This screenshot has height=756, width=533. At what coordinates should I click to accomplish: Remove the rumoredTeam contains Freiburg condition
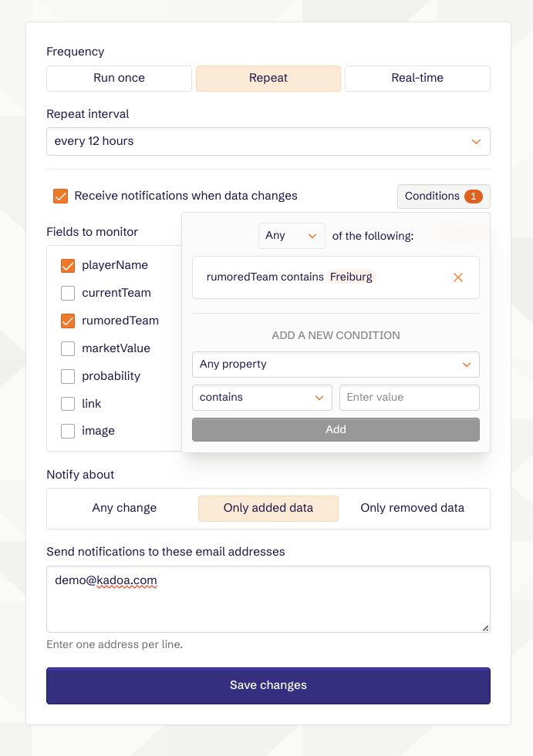(x=458, y=277)
